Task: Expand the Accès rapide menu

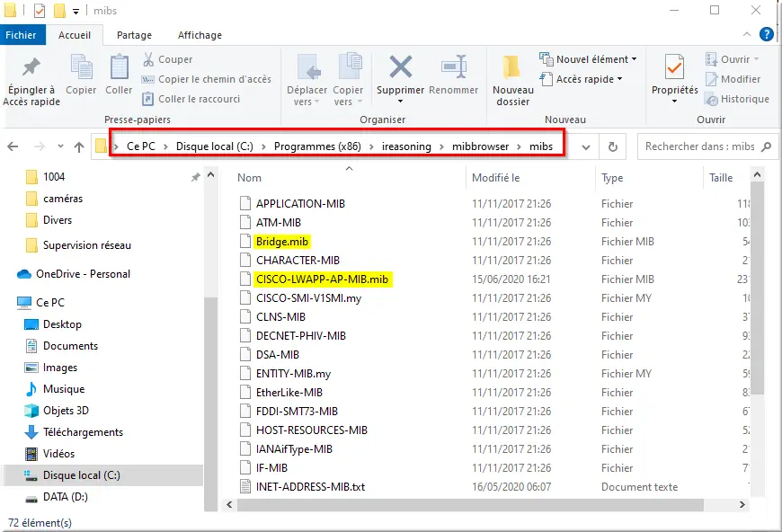Action: (582, 79)
